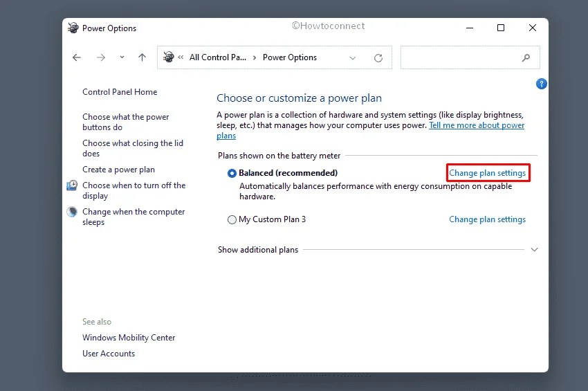
Task: Go forward with the right arrow button
Action: pos(101,57)
